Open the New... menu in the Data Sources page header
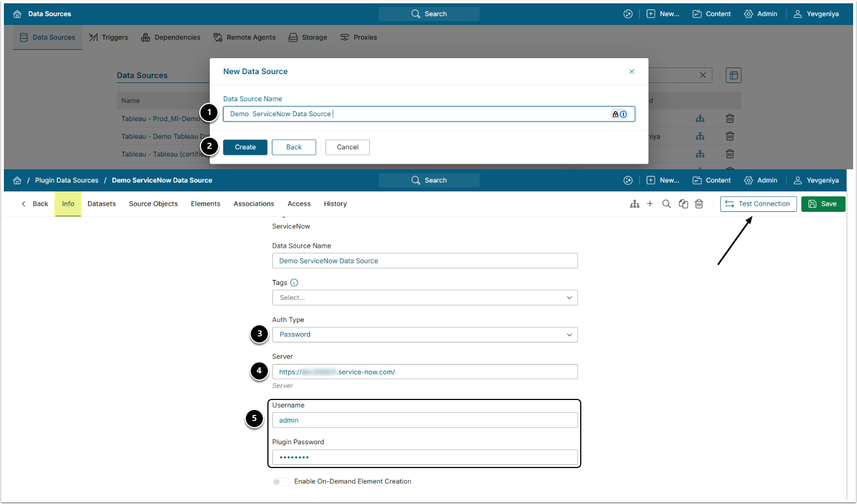The width and height of the screenshot is (857, 504). tap(663, 14)
